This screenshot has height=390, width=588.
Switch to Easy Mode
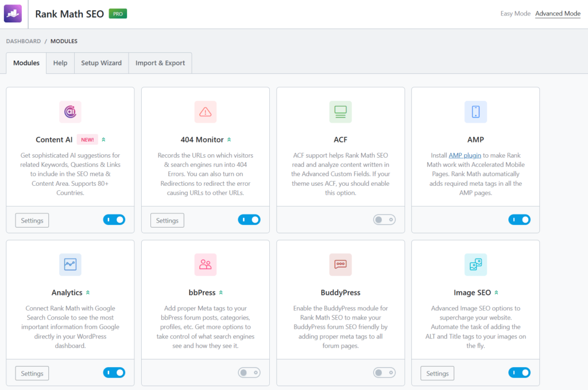coord(515,14)
